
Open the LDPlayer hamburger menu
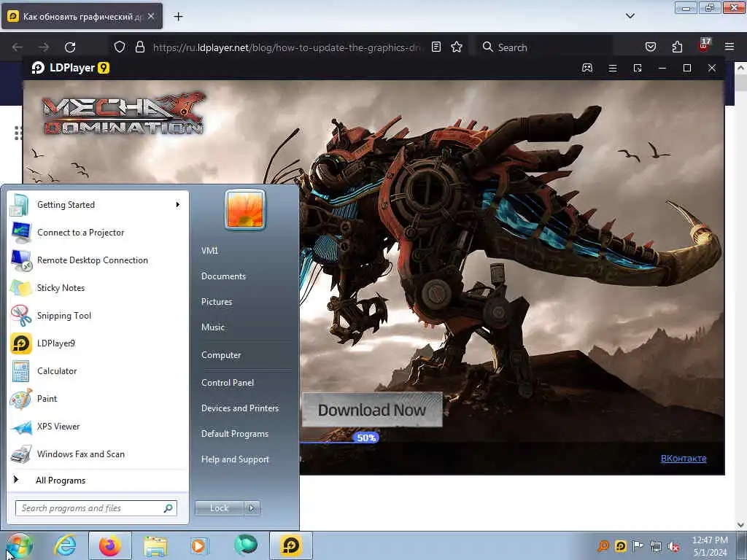[x=613, y=68]
